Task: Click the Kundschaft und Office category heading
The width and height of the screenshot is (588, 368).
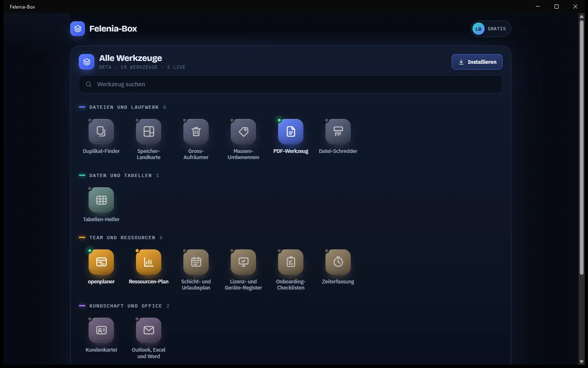Action: click(126, 306)
